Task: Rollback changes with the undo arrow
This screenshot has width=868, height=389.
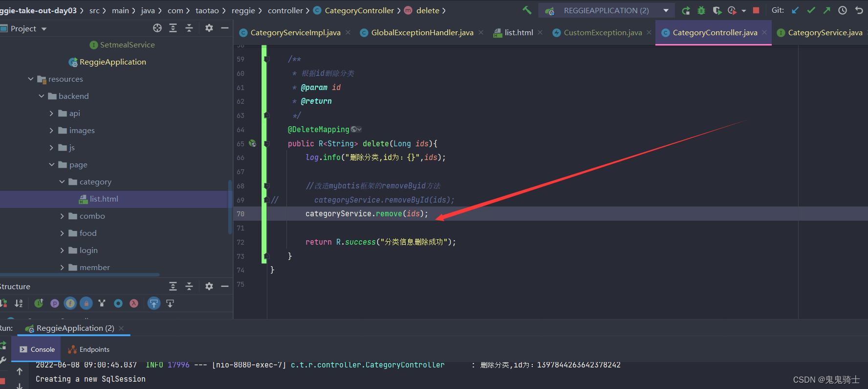Action: pos(859,10)
